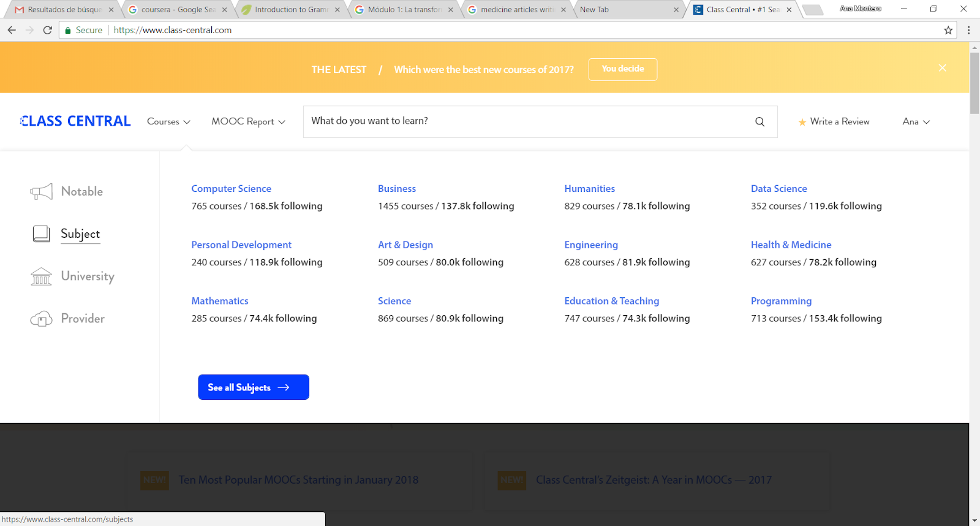Viewport: 980px width, 526px height.
Task: Select the Subject menu item
Action: [x=80, y=234]
